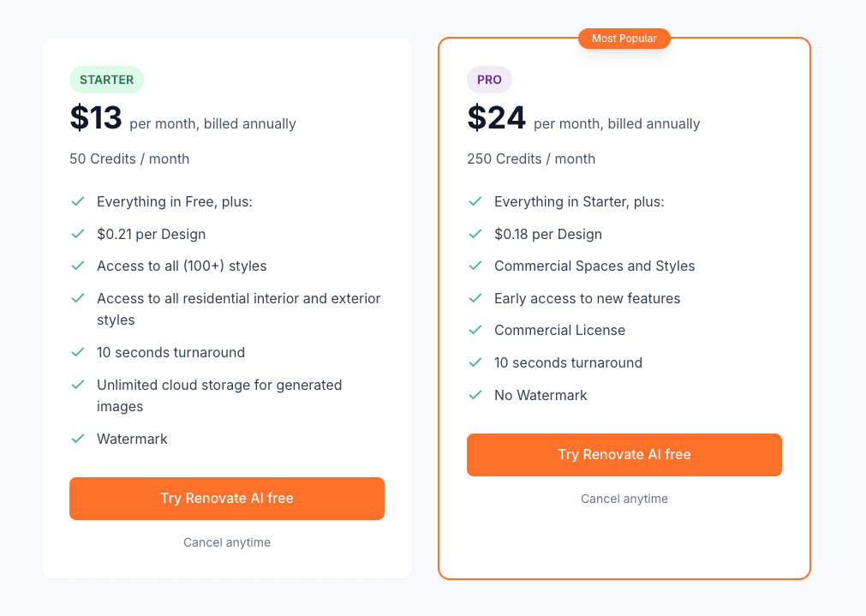Click checkmark next to "$0.21 per Design"
Screen dimensions: 866x616
click(78, 234)
